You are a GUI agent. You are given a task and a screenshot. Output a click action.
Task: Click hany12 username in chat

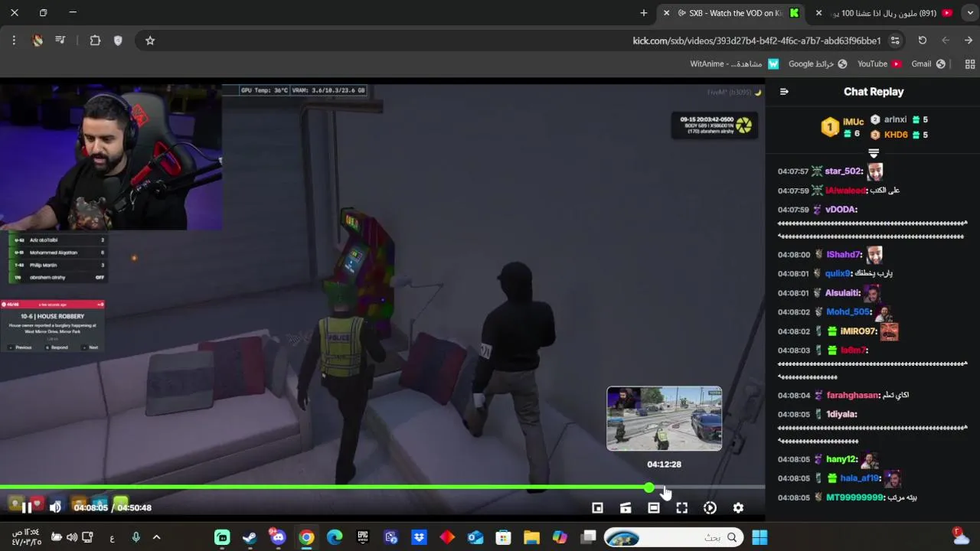pyautogui.click(x=841, y=459)
